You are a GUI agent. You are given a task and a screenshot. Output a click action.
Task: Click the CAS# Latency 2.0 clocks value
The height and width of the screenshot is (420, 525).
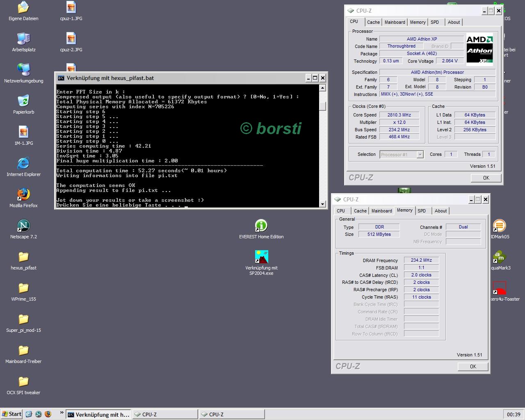tap(421, 275)
